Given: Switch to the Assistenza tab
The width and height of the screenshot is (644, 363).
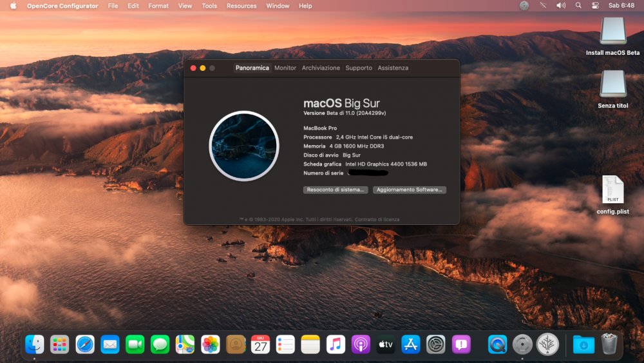Looking at the screenshot, I should pyautogui.click(x=393, y=68).
